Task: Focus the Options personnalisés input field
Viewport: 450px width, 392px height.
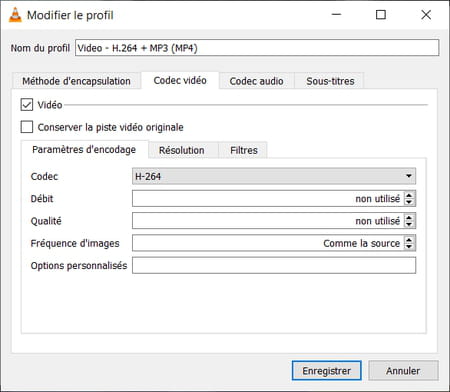Action: point(274,265)
